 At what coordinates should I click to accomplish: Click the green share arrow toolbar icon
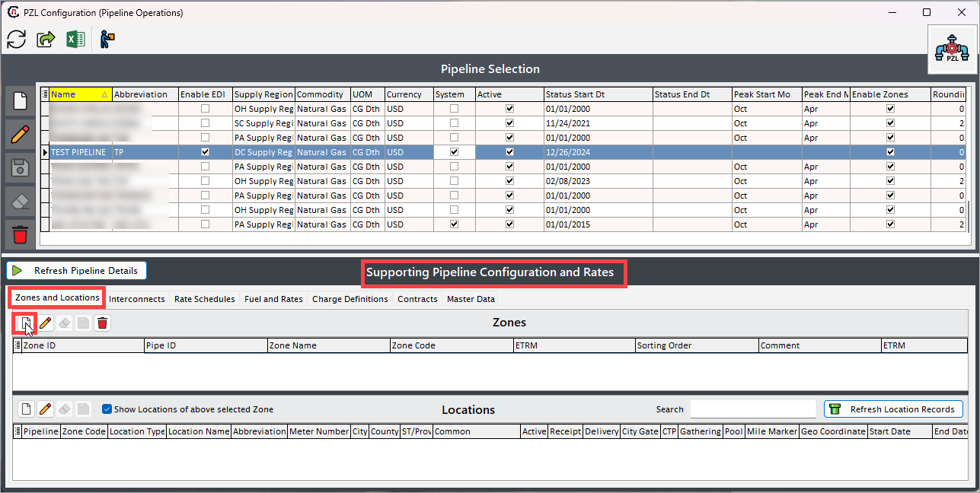coord(46,40)
